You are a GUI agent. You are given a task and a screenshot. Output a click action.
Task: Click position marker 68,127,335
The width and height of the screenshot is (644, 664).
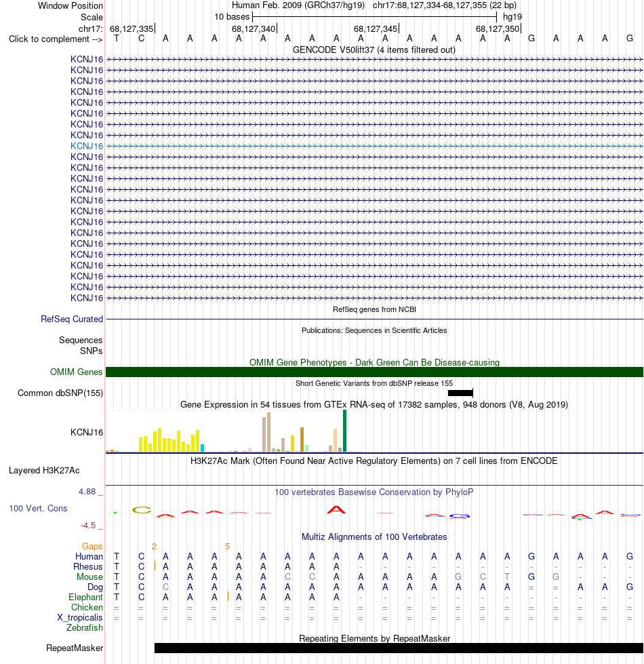coord(132,28)
